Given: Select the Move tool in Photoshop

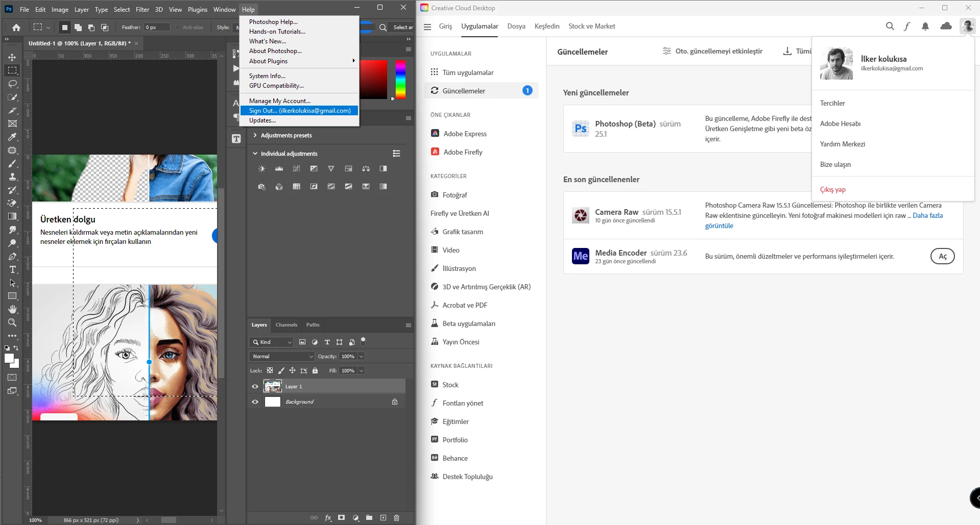Looking at the screenshot, I should 12,57.
